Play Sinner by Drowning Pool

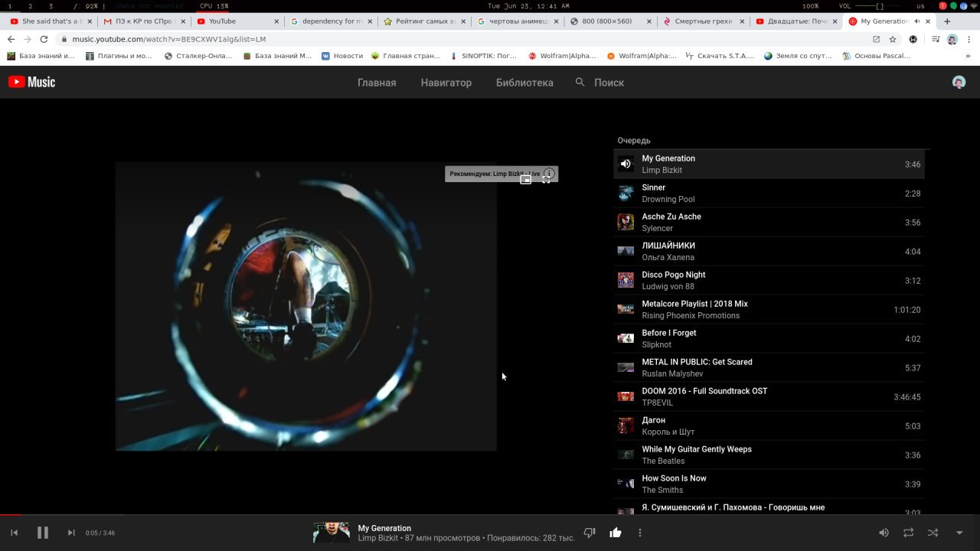[769, 193]
